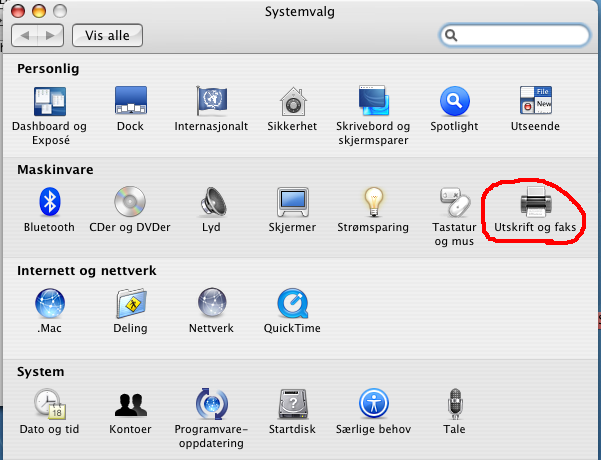Open Internasjonalt settings
The width and height of the screenshot is (601, 460).
[x=211, y=102]
